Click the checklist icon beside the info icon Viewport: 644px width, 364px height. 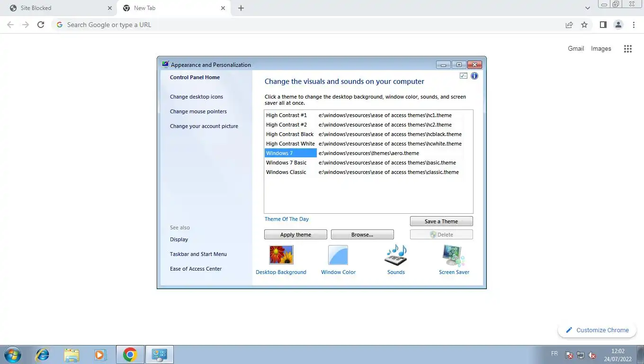[464, 76]
